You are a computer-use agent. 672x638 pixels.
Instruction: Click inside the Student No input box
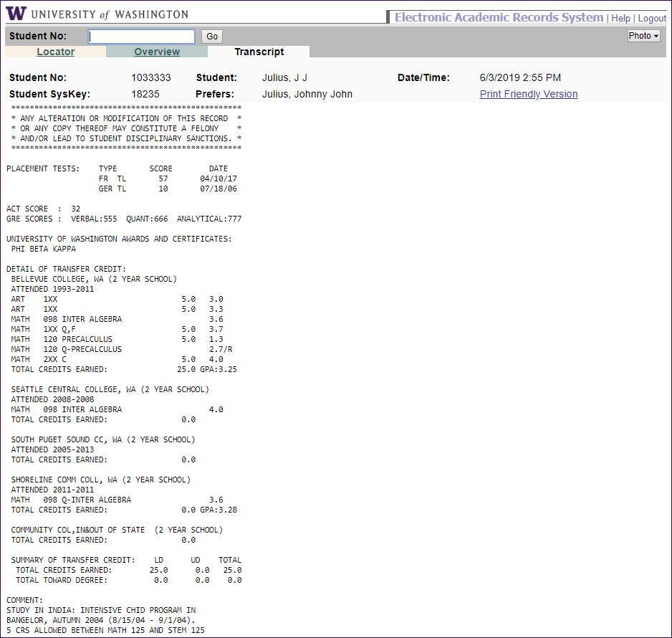(x=141, y=36)
